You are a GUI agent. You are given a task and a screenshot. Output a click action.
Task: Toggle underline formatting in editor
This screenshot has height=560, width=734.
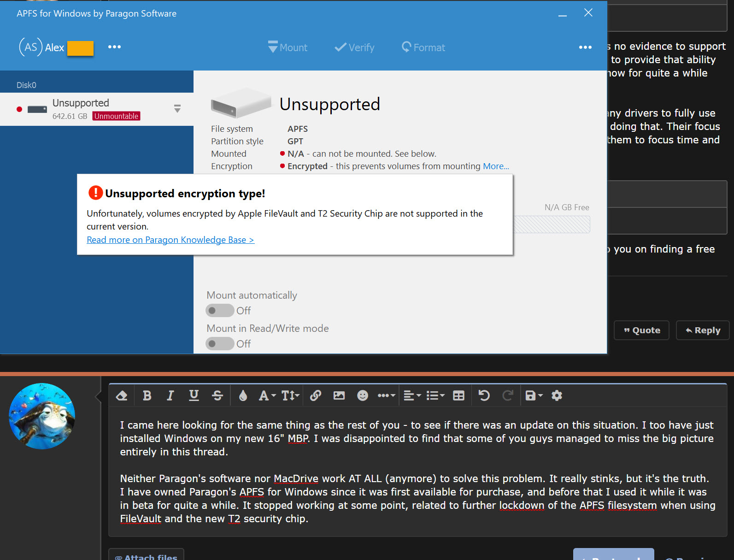point(194,395)
